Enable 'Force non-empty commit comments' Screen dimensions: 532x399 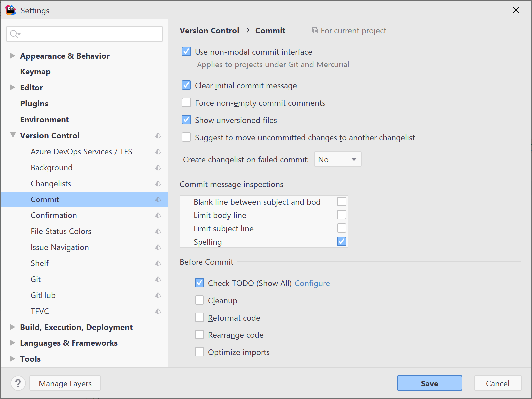186,103
